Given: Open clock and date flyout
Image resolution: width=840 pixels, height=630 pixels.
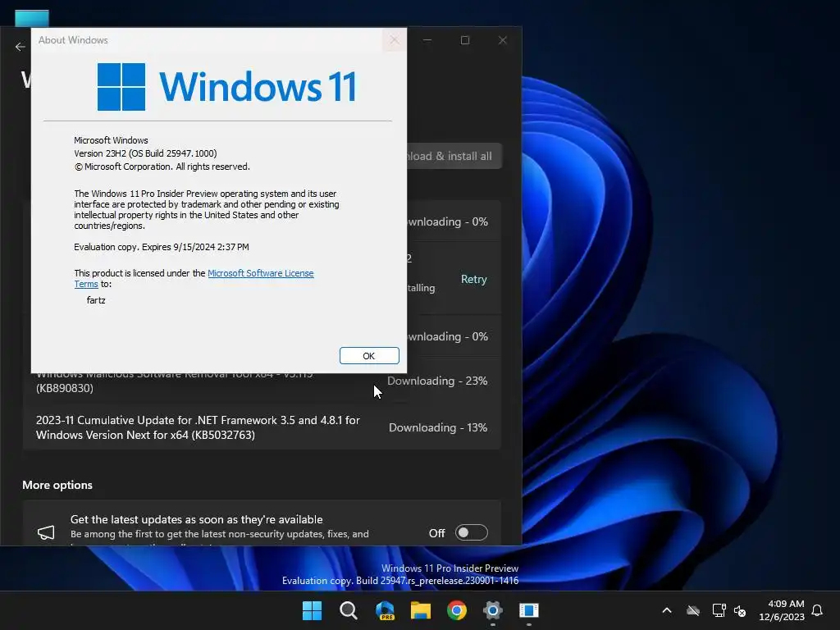Looking at the screenshot, I should [x=782, y=610].
